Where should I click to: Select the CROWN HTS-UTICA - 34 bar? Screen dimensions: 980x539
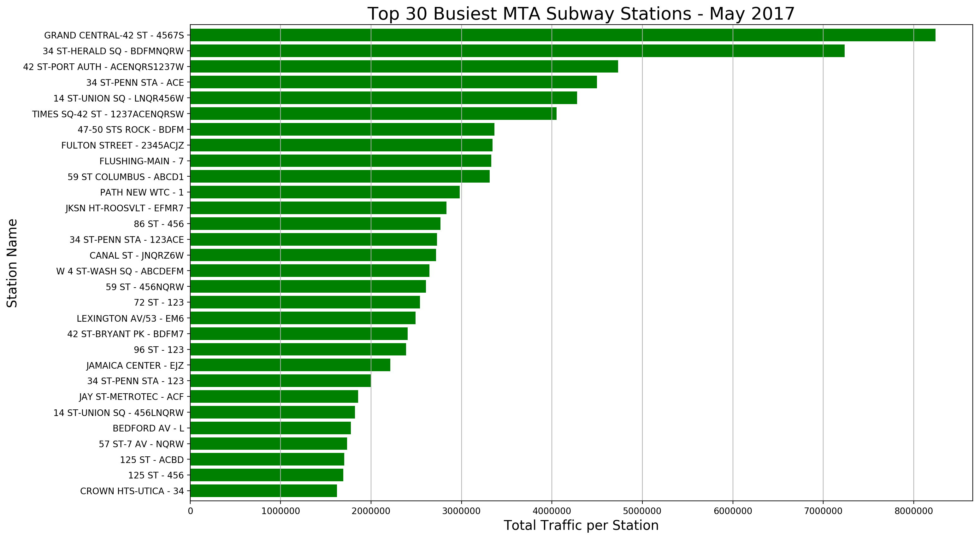[x=263, y=491]
